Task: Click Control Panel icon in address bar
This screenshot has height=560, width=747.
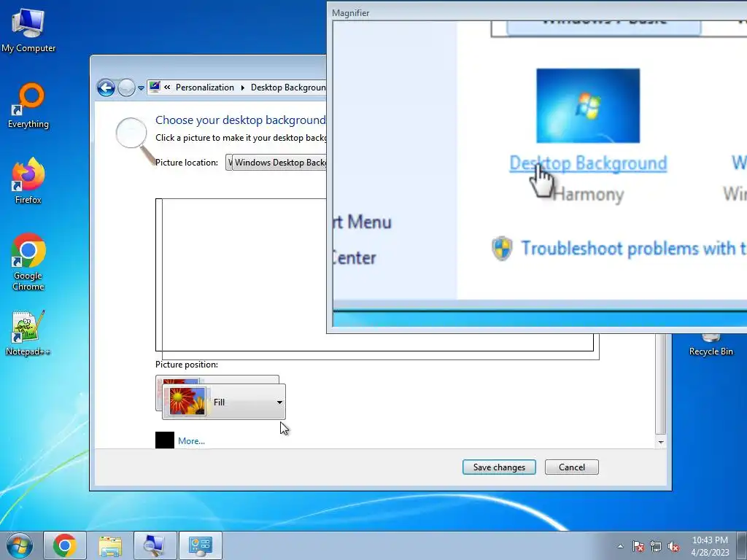Action: pyautogui.click(x=155, y=87)
